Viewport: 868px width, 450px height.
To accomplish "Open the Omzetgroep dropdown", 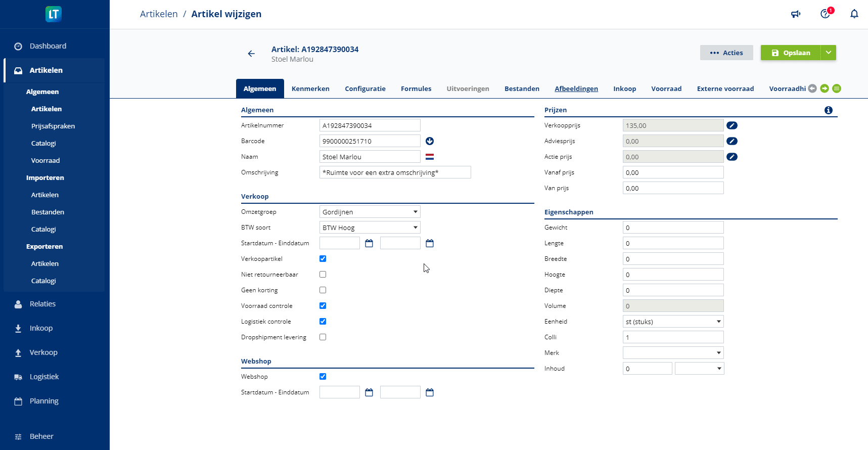I will coord(370,212).
